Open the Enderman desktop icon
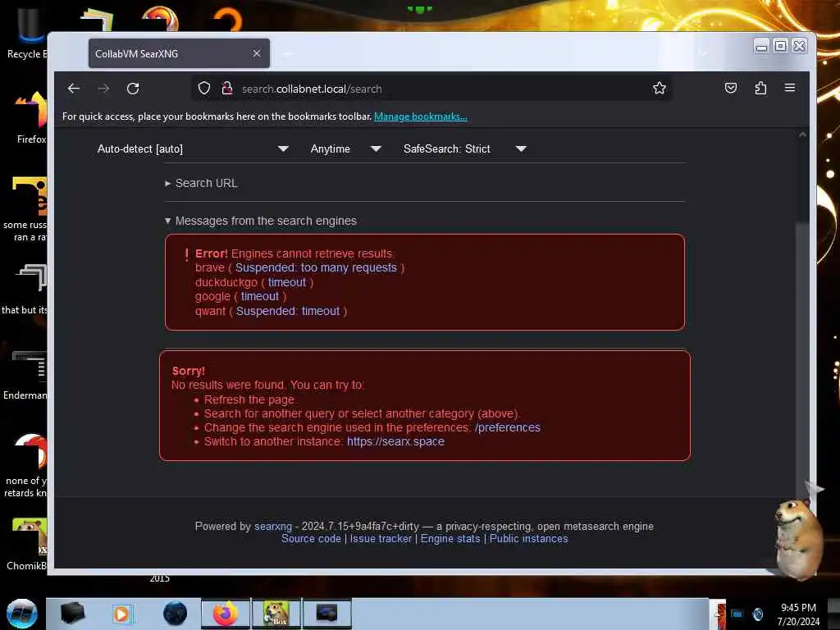The height and width of the screenshot is (630, 840). click(x=25, y=375)
